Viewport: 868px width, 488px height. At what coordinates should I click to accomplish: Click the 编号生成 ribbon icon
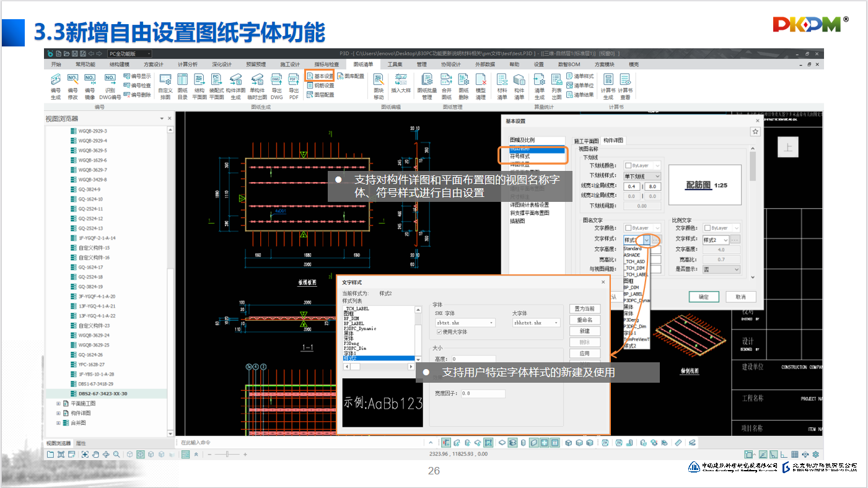pos(56,86)
